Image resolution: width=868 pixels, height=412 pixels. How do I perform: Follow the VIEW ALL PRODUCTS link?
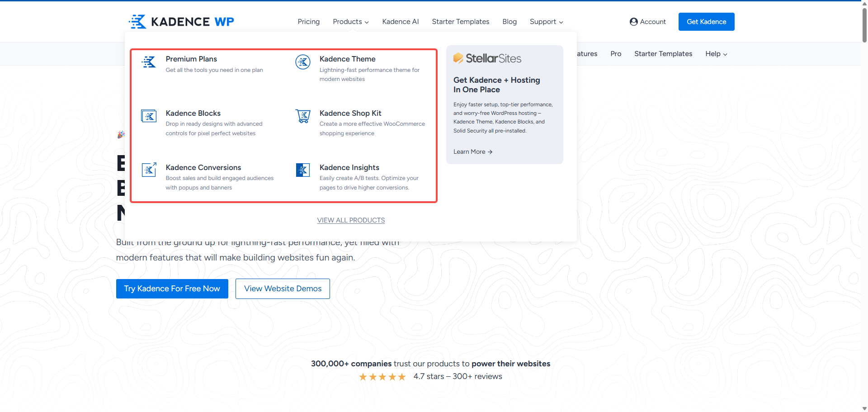351,220
